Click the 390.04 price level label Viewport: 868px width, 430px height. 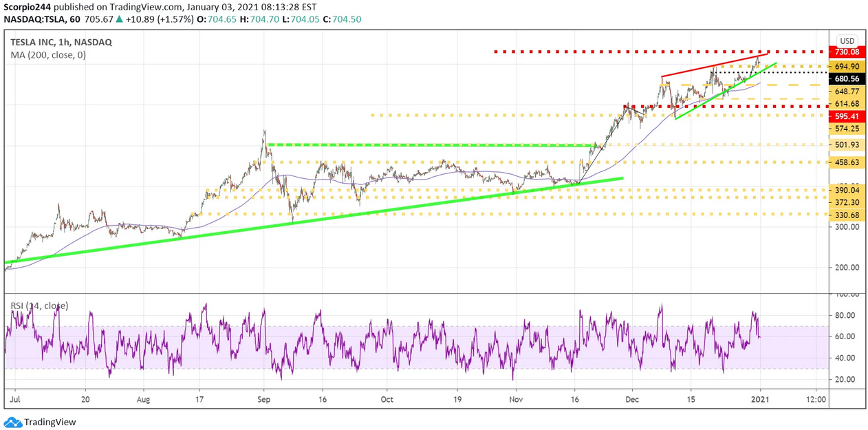pyautogui.click(x=847, y=190)
